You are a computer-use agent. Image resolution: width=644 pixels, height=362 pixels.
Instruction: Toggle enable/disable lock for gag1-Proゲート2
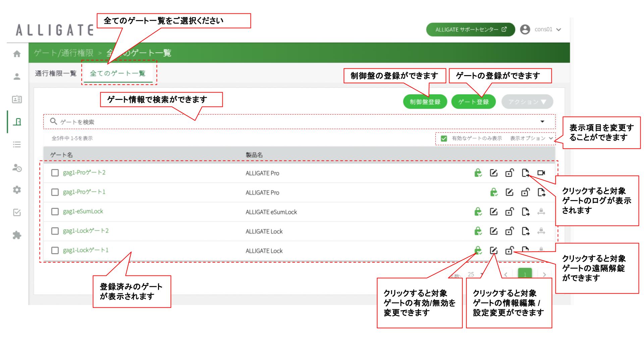[478, 173]
